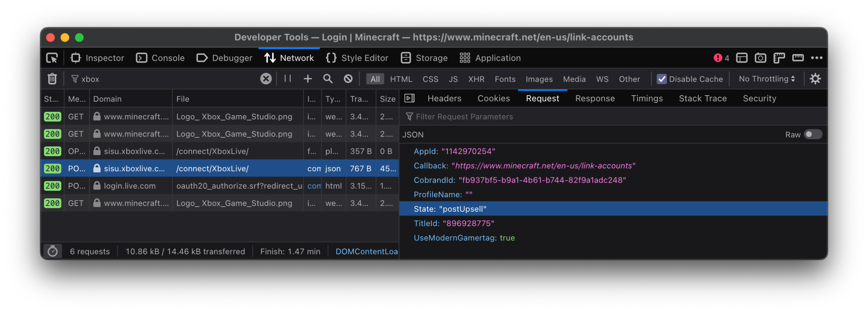Clear network log with trash icon
Image resolution: width=868 pixels, height=313 pixels.
pos(52,79)
